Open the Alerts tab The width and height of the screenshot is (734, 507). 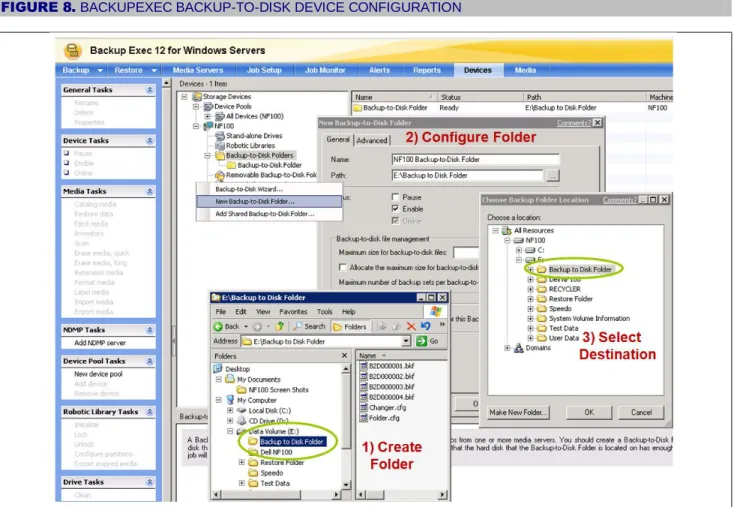(379, 70)
